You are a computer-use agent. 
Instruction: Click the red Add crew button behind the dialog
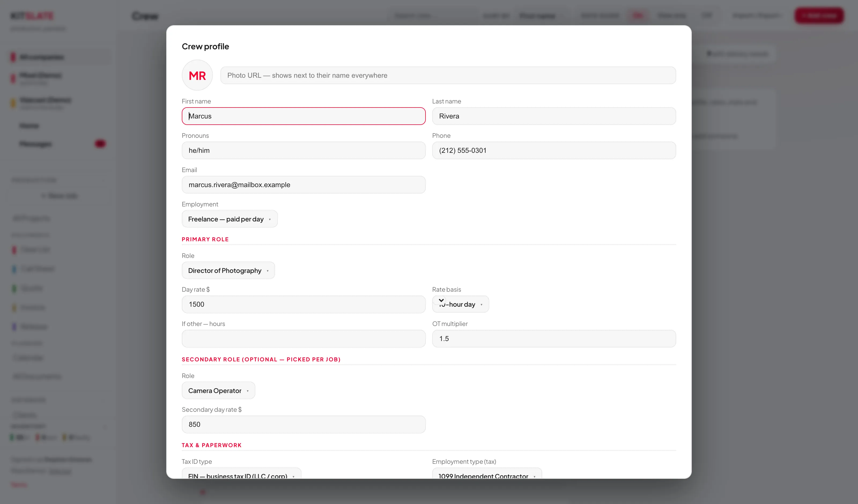click(819, 16)
